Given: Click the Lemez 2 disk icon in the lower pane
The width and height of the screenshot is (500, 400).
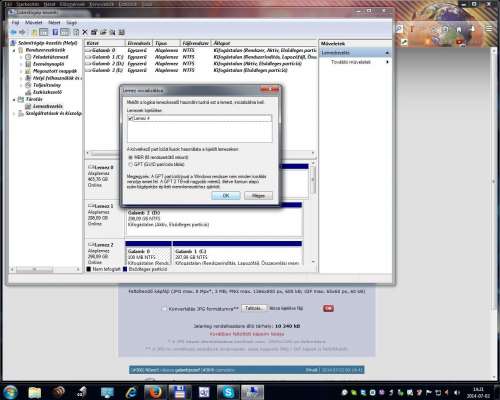Looking at the screenshot, I should [x=91, y=244].
